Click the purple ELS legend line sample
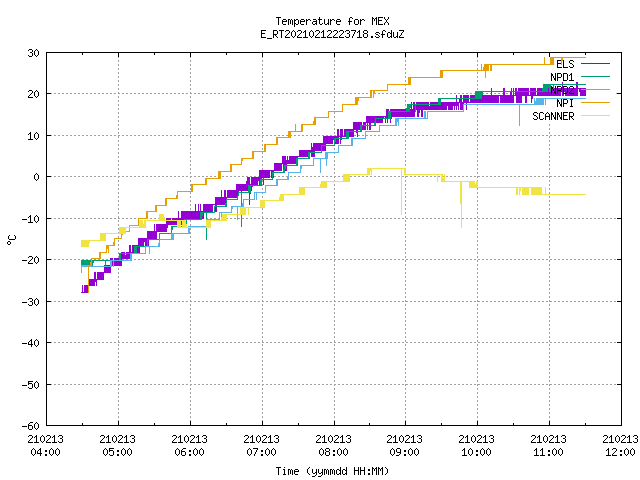The height and width of the screenshot is (480, 640). pos(595,64)
